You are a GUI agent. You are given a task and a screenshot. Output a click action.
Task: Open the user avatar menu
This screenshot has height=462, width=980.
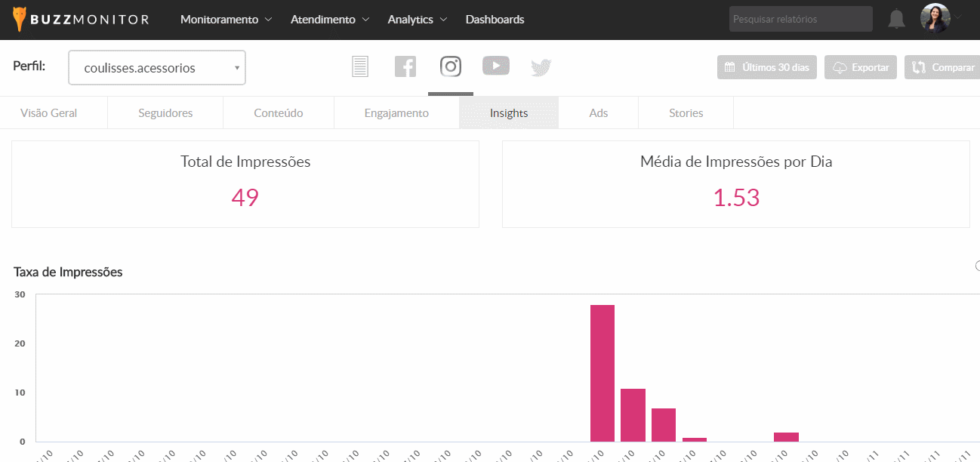935,19
